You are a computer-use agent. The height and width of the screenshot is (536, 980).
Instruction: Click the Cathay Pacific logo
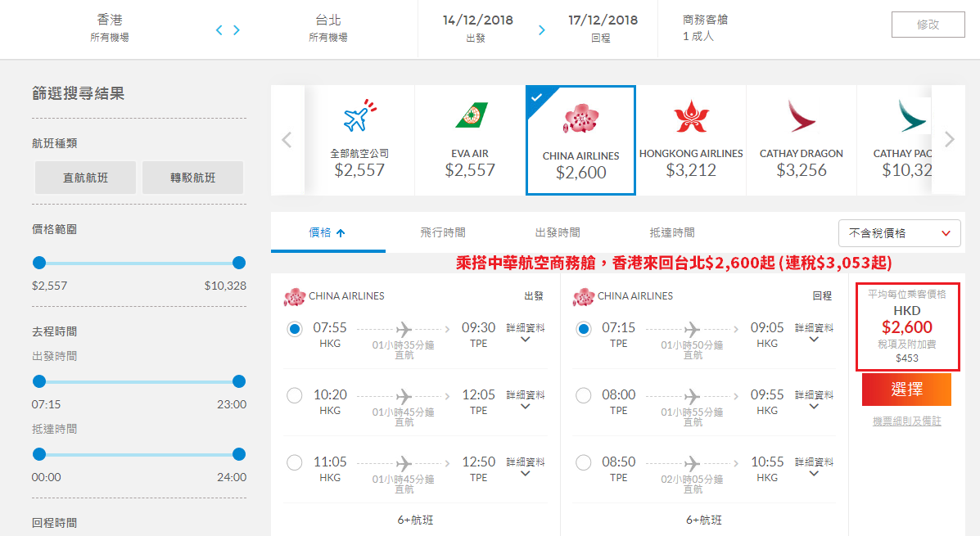pos(911,117)
